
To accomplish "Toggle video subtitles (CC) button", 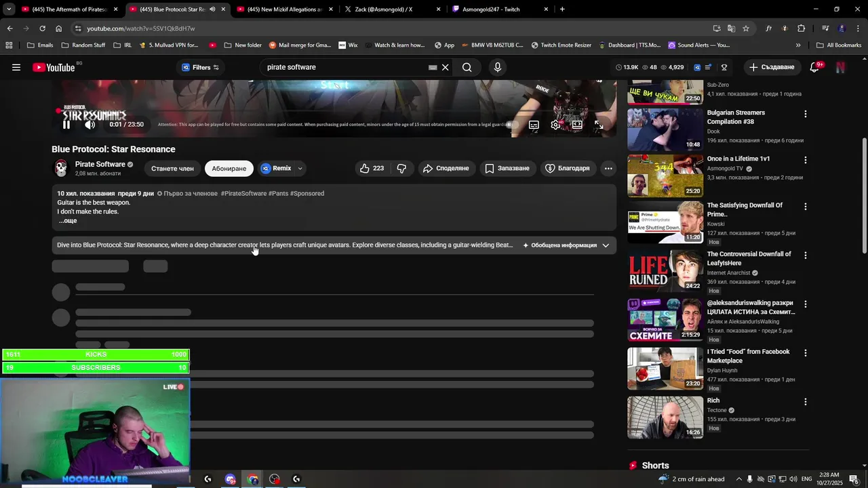I will coord(534,125).
